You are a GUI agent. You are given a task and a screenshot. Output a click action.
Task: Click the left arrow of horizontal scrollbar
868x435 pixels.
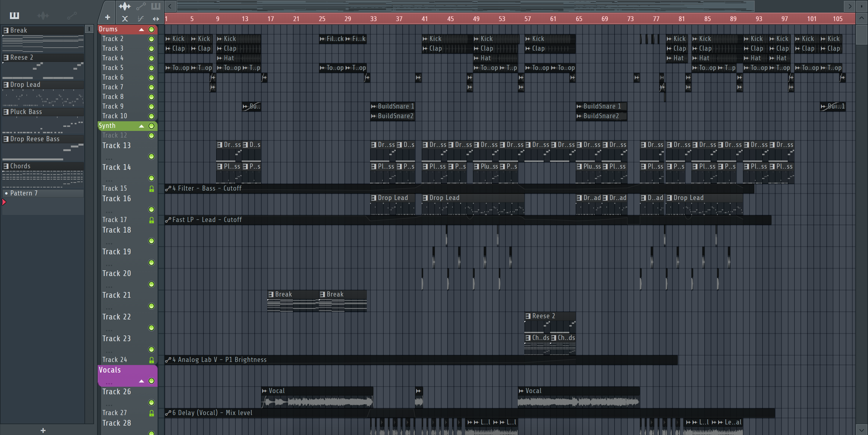tap(170, 6)
